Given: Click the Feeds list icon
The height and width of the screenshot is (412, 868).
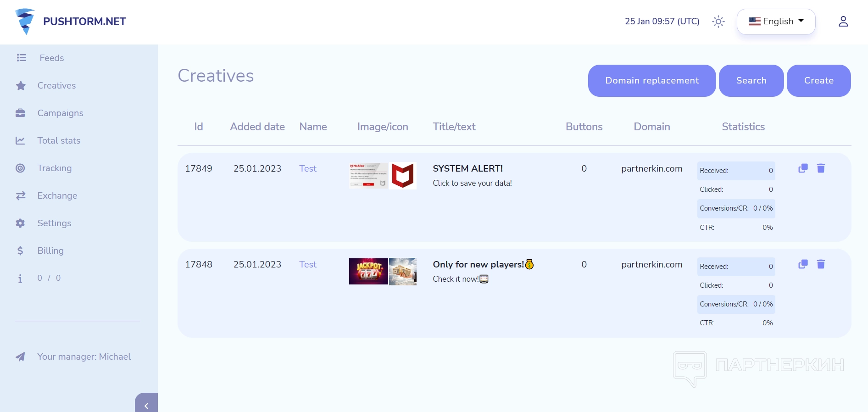Looking at the screenshot, I should (x=21, y=58).
